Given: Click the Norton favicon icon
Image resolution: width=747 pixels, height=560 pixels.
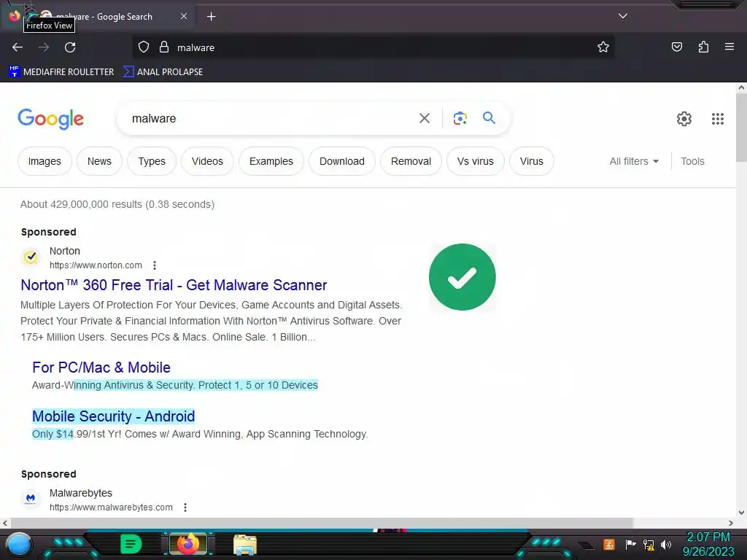Looking at the screenshot, I should coord(31,257).
